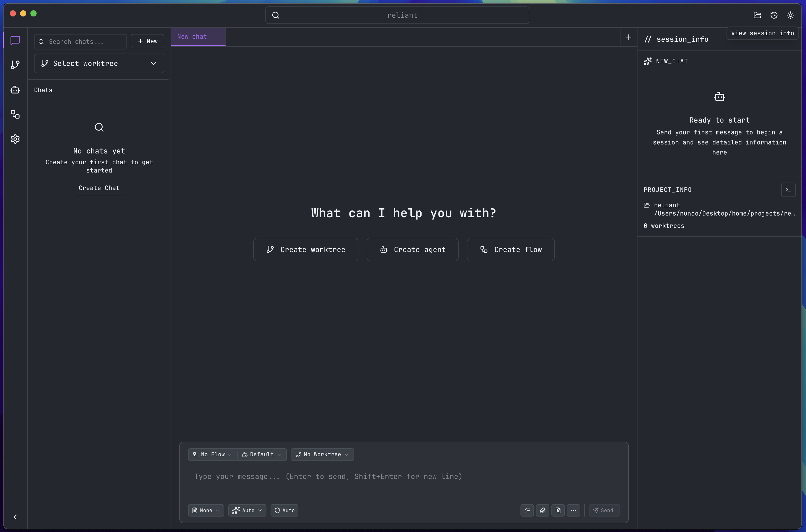Select the Worktrees sidebar icon
Image resolution: width=806 pixels, height=532 pixels.
[15, 64]
